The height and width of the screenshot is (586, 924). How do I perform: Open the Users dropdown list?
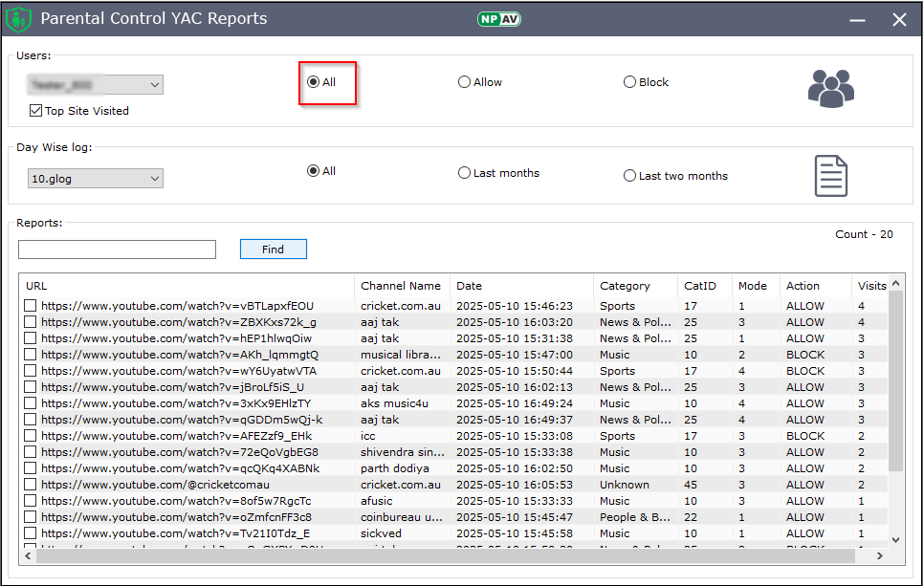(155, 85)
